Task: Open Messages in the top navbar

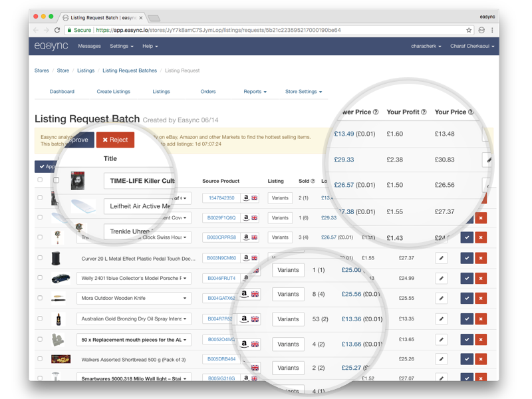Action: click(89, 46)
